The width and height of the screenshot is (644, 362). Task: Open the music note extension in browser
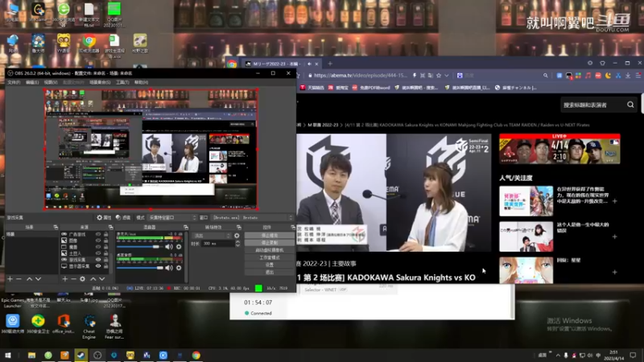[x=588, y=76]
